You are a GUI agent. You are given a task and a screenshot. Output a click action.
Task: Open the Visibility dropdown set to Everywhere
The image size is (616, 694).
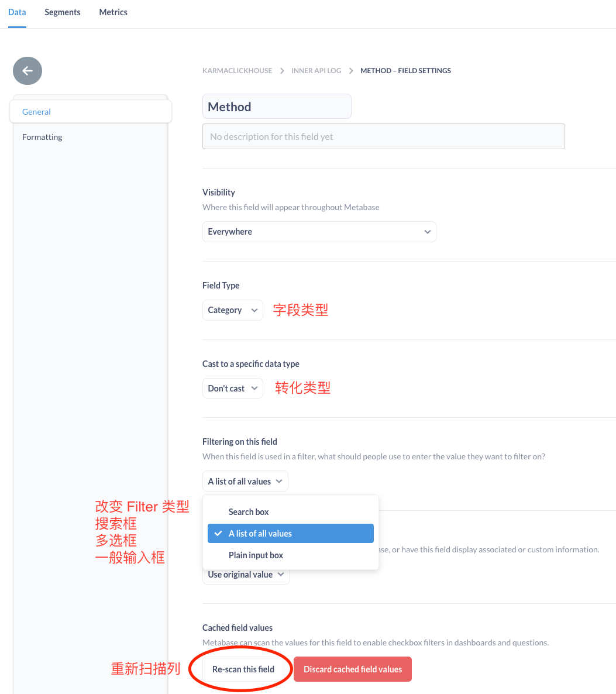[x=319, y=232]
